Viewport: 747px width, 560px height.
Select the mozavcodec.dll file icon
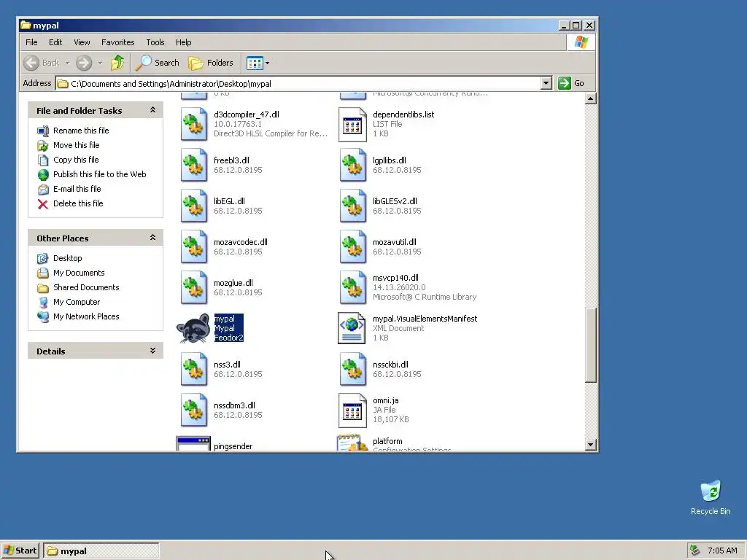point(194,246)
